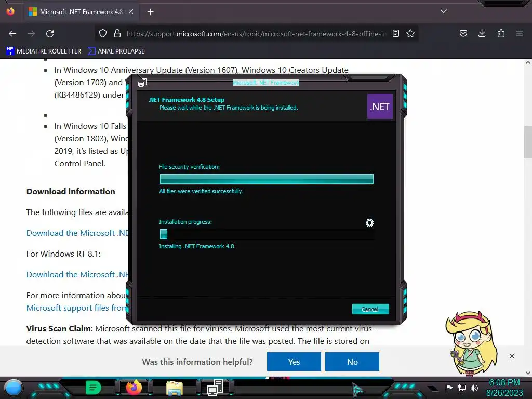Switch to the .NET installer taskbar icon
This screenshot has width=532, height=399.
(x=215, y=388)
